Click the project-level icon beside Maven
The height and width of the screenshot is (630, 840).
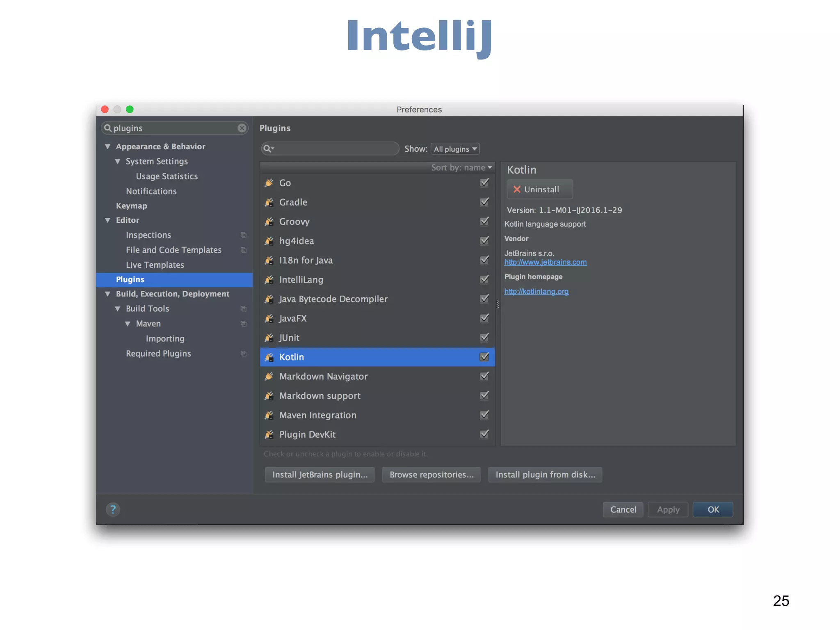pos(244,324)
